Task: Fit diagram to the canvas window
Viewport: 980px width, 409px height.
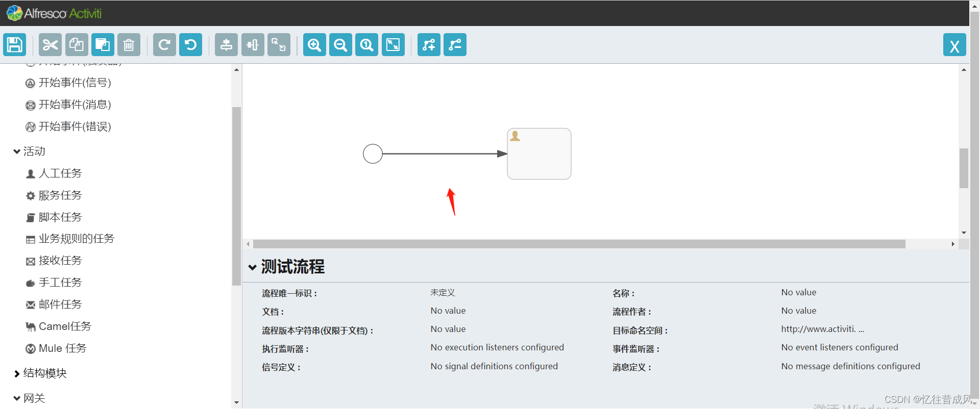Action: coord(393,45)
